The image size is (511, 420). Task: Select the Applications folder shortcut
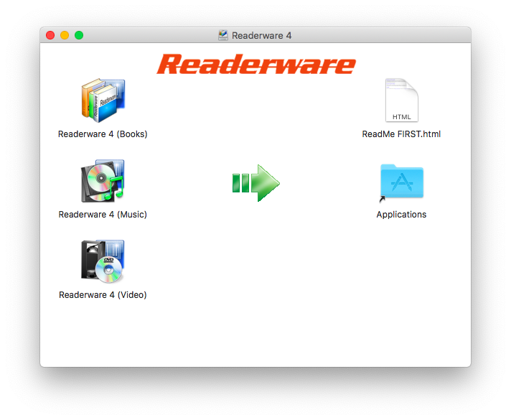click(x=401, y=182)
